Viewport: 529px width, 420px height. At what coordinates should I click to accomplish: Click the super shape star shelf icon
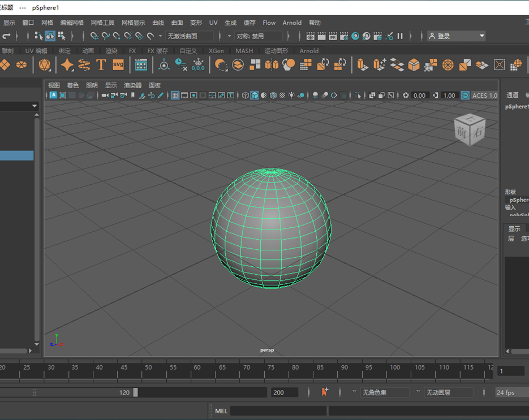click(67, 64)
